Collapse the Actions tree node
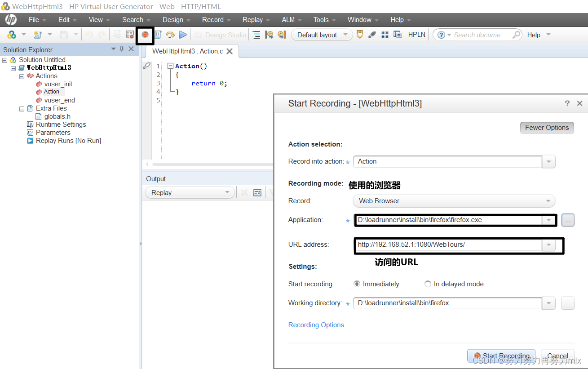The image size is (588, 369). pos(22,76)
